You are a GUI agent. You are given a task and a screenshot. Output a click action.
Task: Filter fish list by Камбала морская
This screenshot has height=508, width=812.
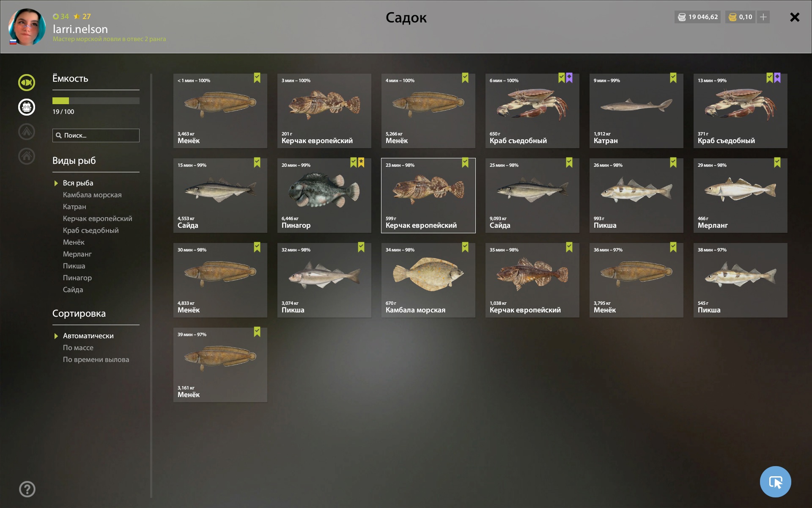pos(92,195)
